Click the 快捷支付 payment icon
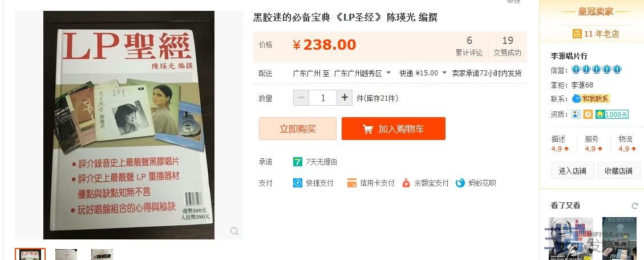The height and width of the screenshot is (260, 644). tap(297, 183)
